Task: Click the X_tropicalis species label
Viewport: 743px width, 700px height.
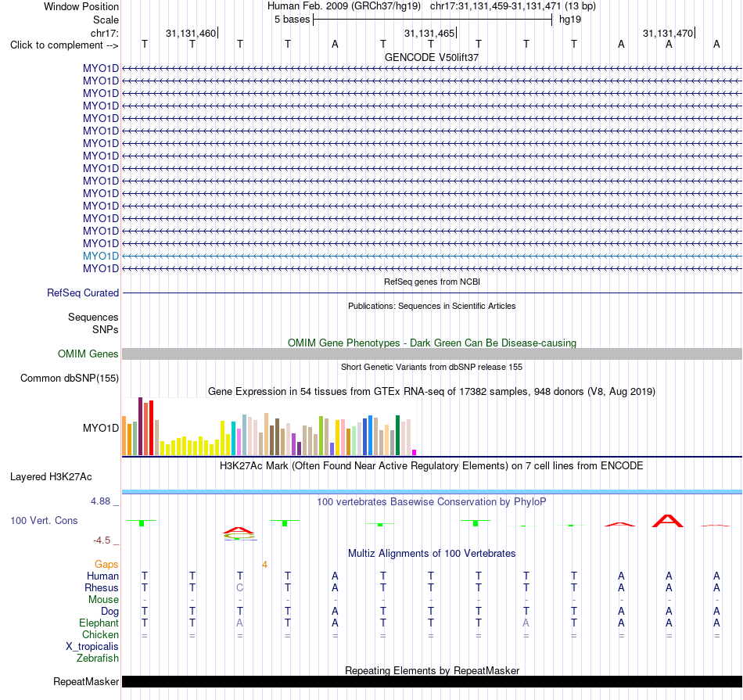Action: pyautogui.click(x=92, y=647)
